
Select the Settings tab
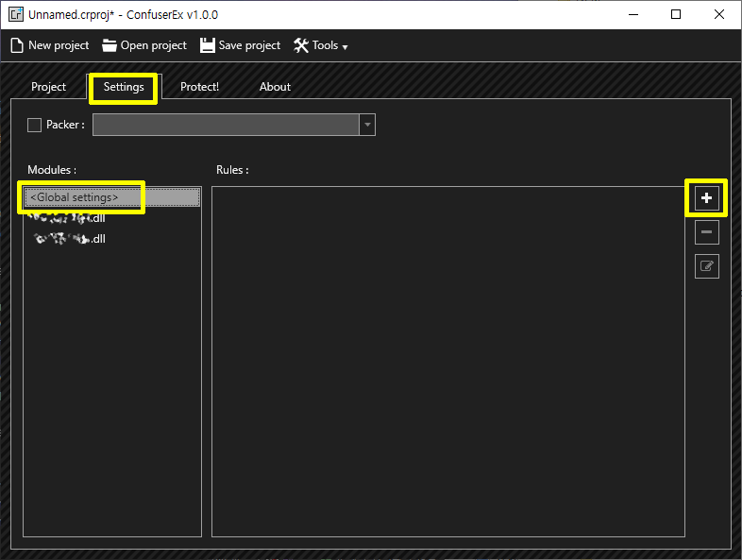pyautogui.click(x=124, y=87)
